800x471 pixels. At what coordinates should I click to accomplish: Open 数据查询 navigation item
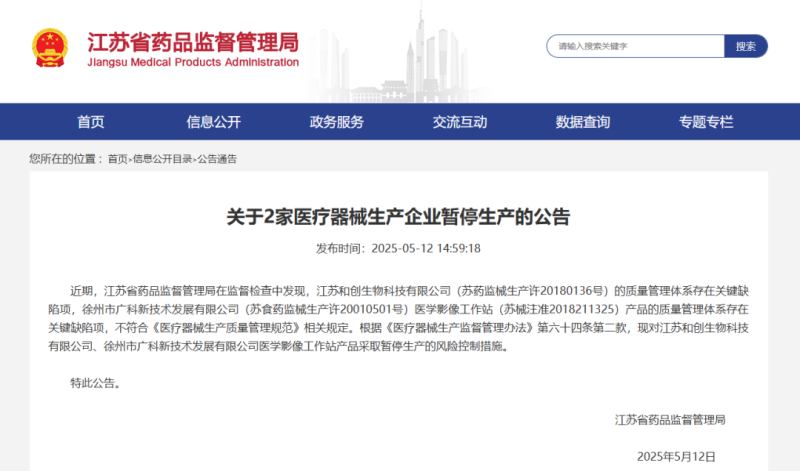(583, 122)
